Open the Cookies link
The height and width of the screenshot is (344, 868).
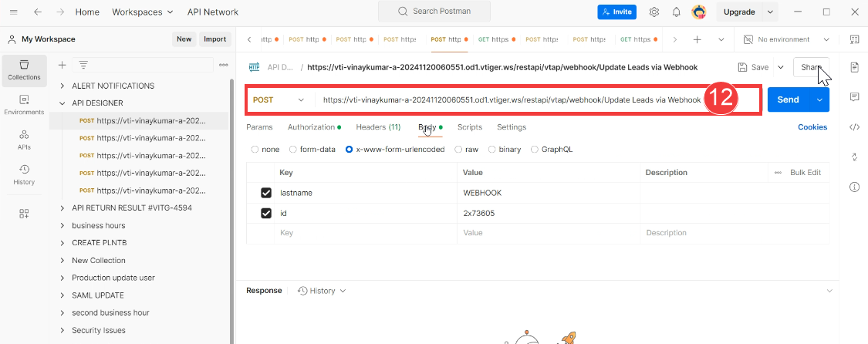(x=812, y=126)
